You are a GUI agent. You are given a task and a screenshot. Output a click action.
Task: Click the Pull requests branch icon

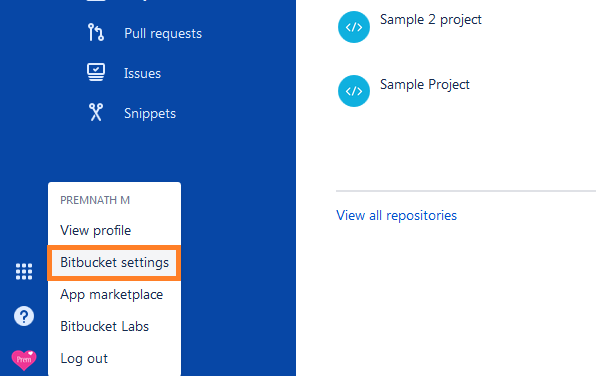pos(95,32)
